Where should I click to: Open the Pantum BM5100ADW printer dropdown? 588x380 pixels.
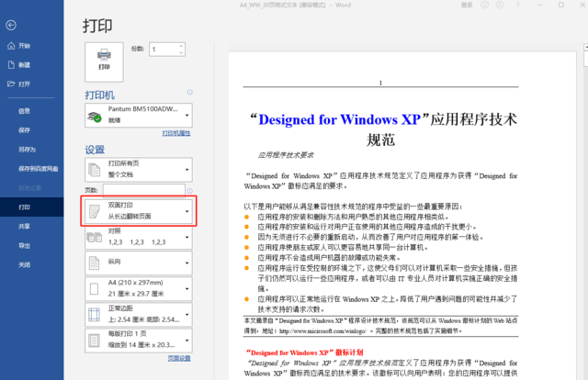pyautogui.click(x=139, y=115)
